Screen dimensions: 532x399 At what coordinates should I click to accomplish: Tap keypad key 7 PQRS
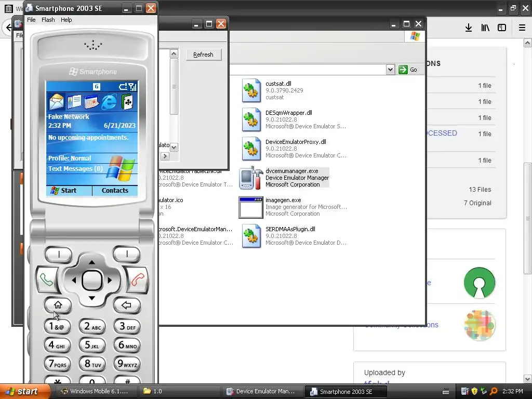57,364
